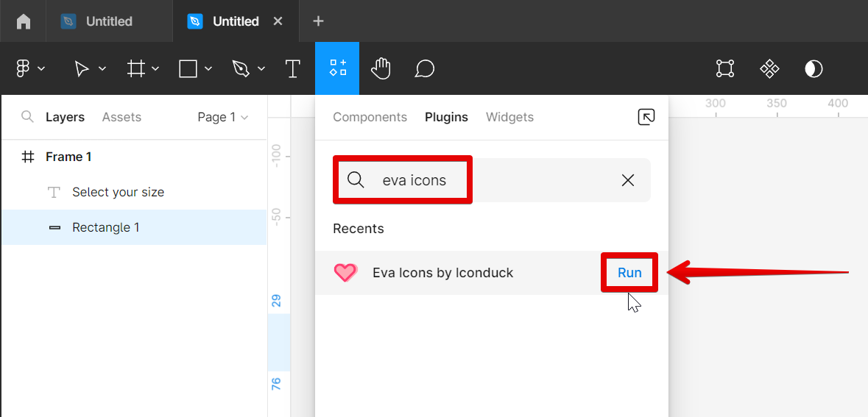The height and width of the screenshot is (417, 868).
Task: Run the Eva Icons plugin
Action: click(x=629, y=273)
